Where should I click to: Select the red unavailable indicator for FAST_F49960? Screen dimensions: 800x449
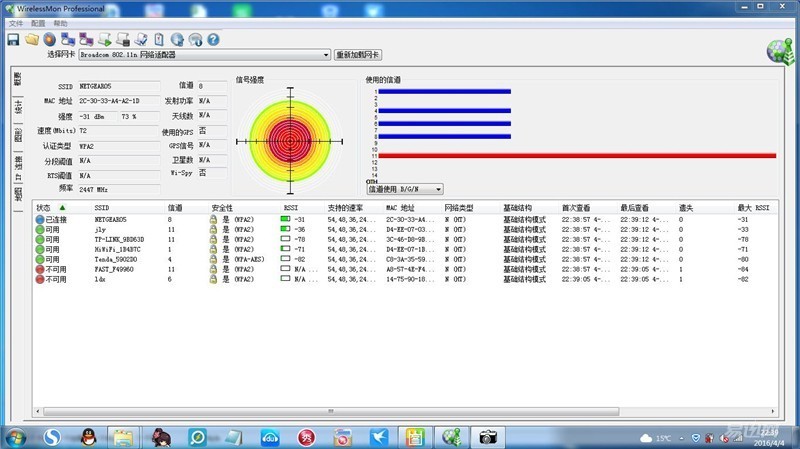tap(40, 269)
